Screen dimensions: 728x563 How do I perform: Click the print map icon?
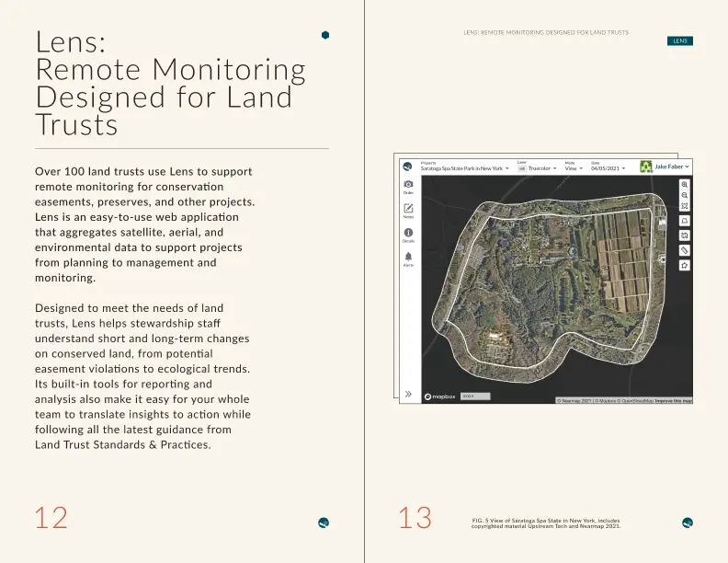[685, 221]
